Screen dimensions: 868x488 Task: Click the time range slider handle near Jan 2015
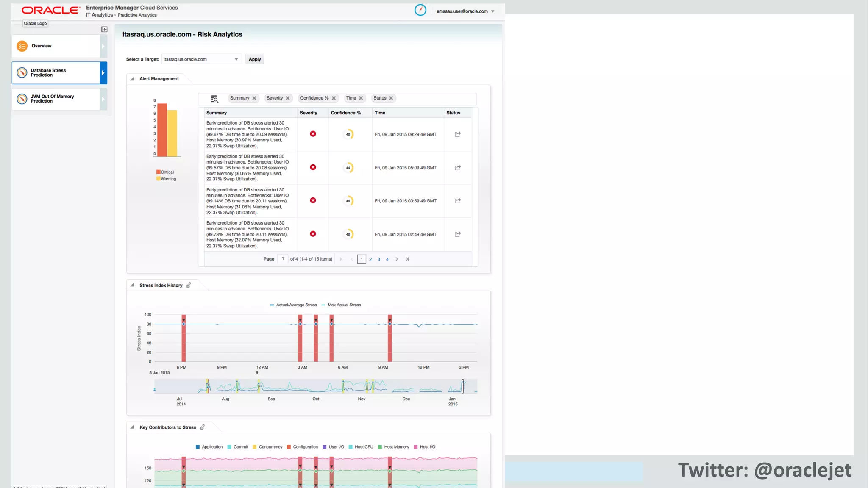[x=462, y=386]
